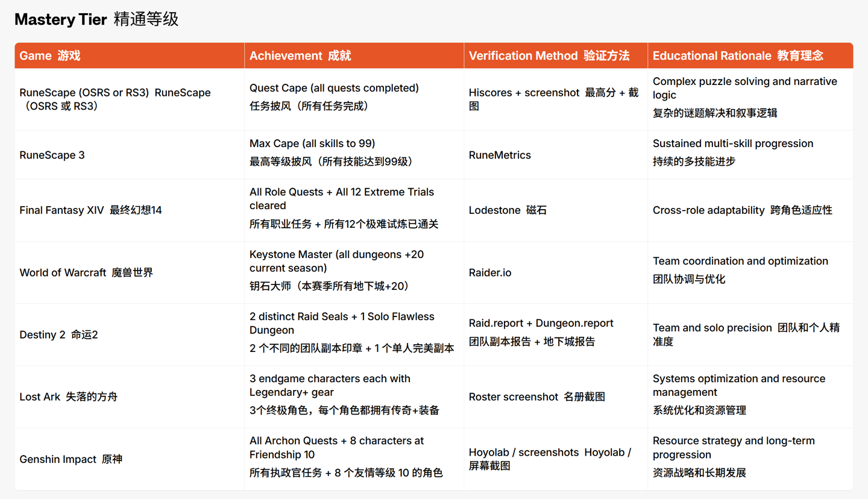The image size is (868, 499).
Task: Click the Game column header
Action: click(130, 55)
